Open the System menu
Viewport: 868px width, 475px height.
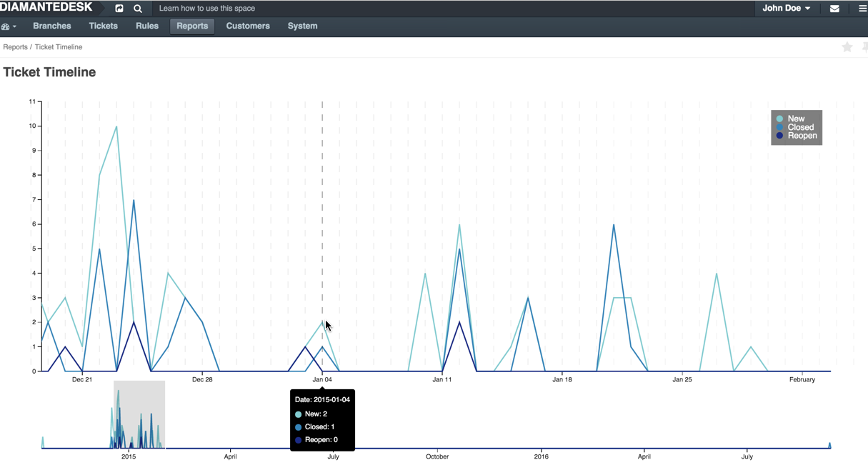click(x=302, y=26)
